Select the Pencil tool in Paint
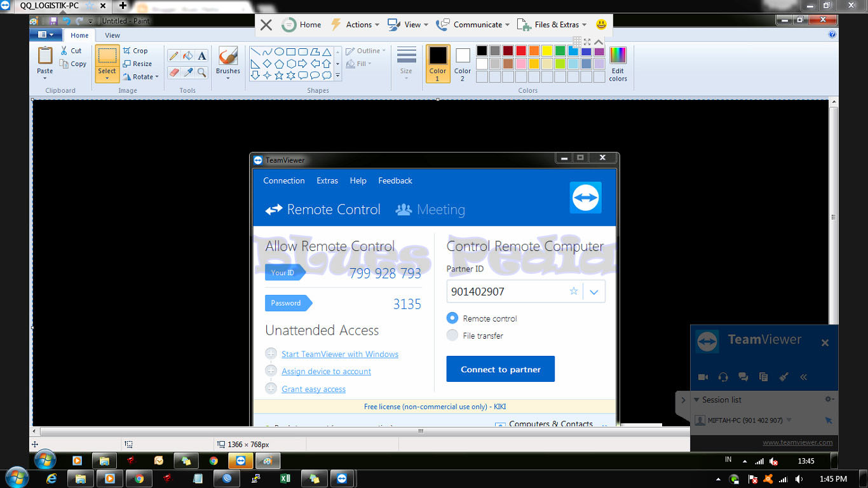This screenshot has width=868, height=488. click(x=174, y=56)
